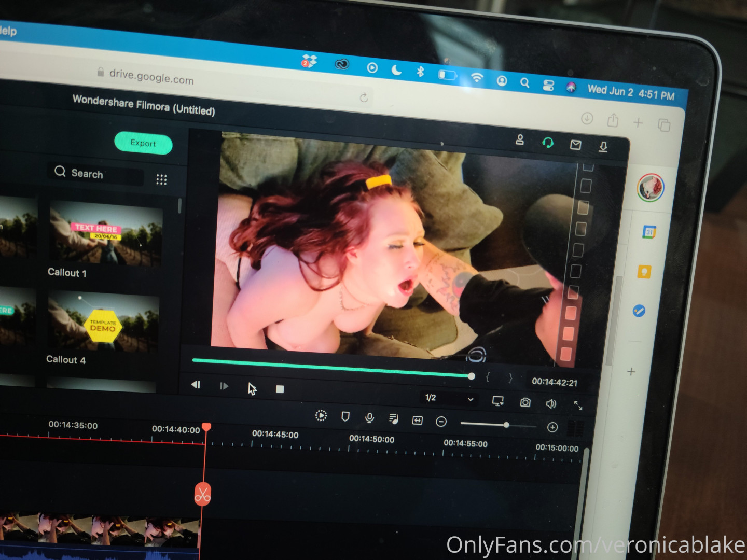Open the Filmora support headset icon
This screenshot has width=747, height=560.
tap(547, 142)
